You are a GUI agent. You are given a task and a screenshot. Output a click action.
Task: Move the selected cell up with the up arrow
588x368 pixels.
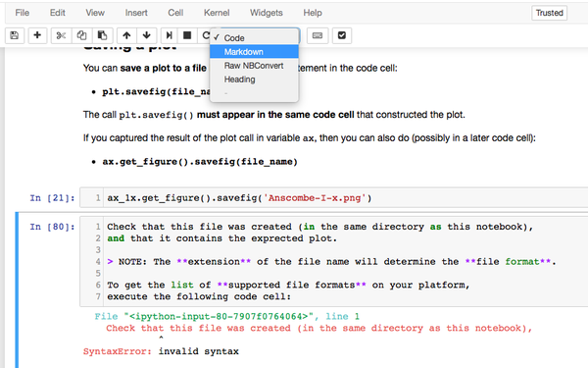pos(126,35)
